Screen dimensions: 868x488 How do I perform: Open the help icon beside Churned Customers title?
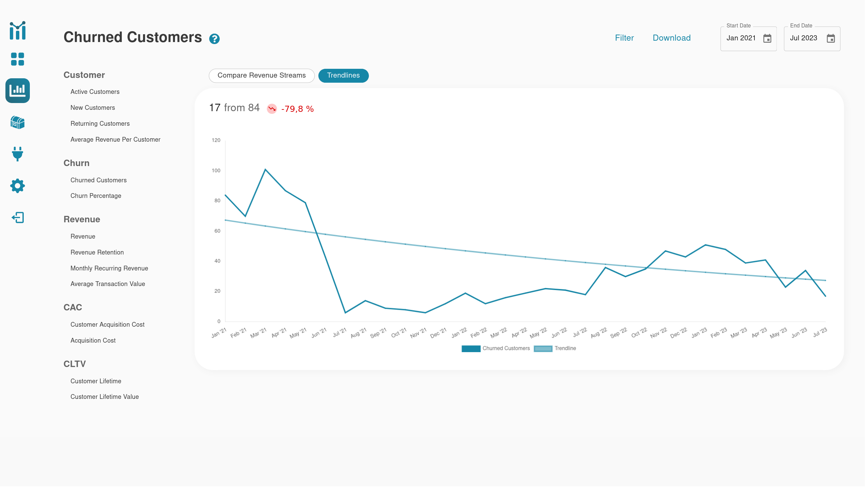(214, 39)
